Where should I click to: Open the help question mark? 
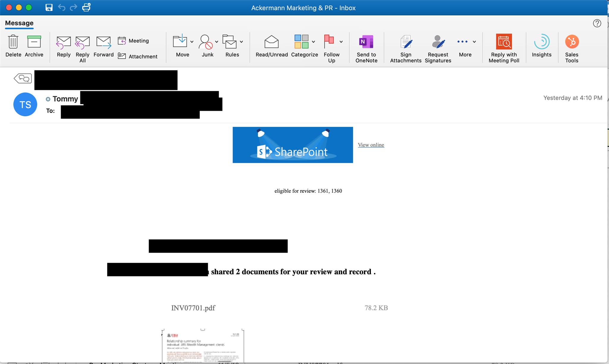point(597,23)
